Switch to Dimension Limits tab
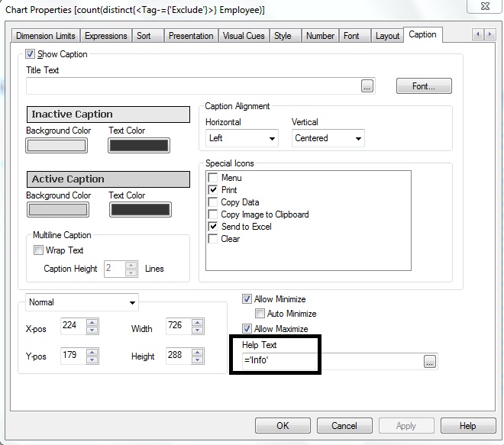Screen dimensions: 504x445 click(46, 36)
